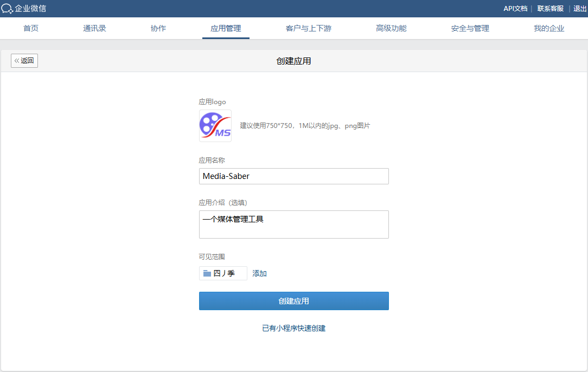The width and height of the screenshot is (588, 372).
Task: Open the 首页 tab
Action: pyautogui.click(x=31, y=29)
